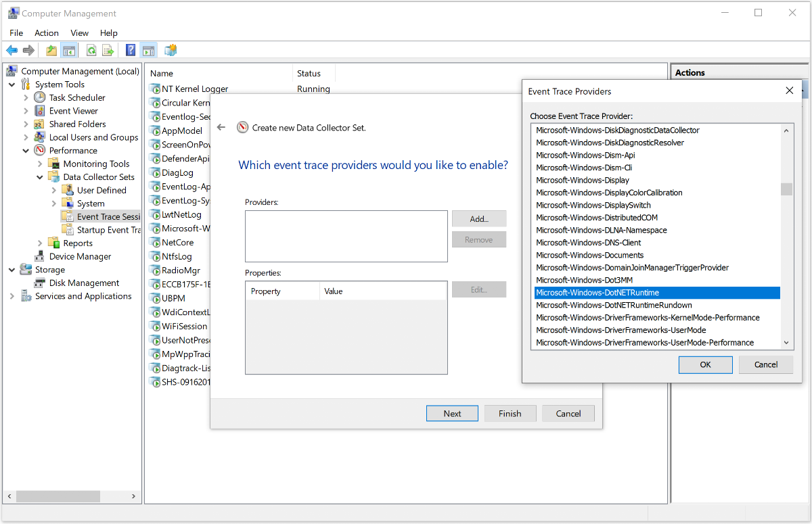This screenshot has width=812, height=524.
Task: Click the Next wizard button
Action: (x=453, y=414)
